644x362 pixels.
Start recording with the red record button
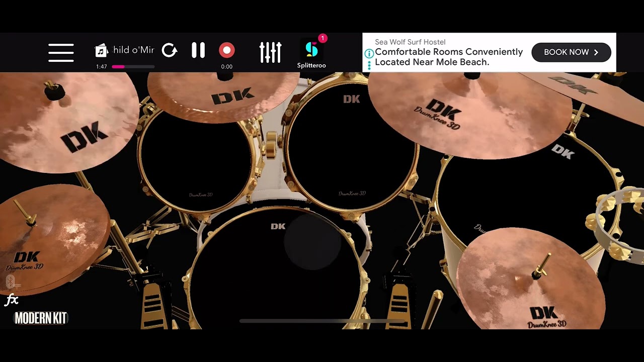tap(227, 50)
